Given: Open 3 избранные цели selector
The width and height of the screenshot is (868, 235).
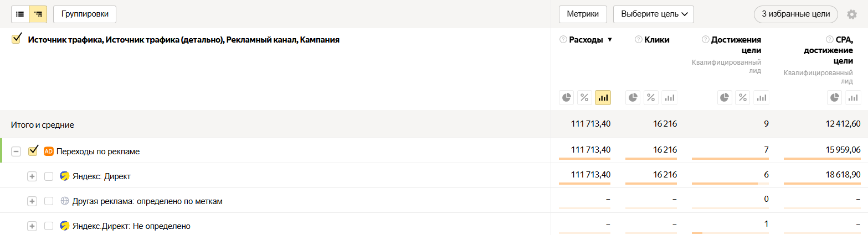Looking at the screenshot, I should [x=795, y=14].
